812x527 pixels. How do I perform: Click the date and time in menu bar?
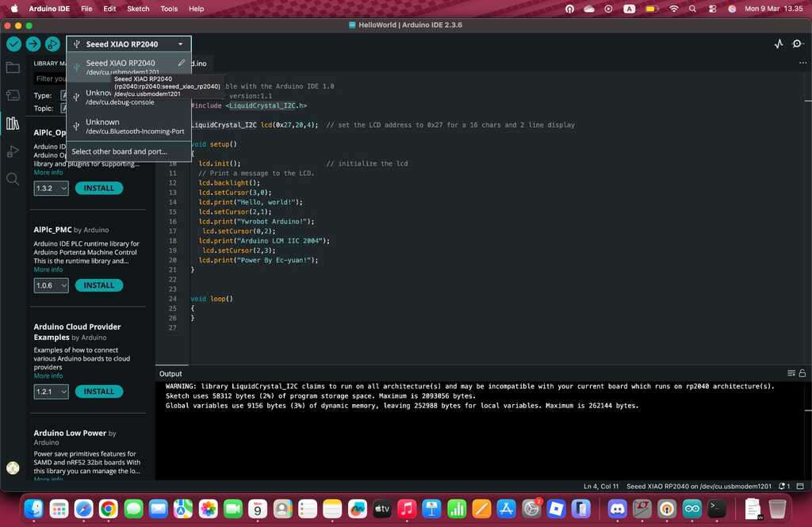pyautogui.click(x=774, y=9)
